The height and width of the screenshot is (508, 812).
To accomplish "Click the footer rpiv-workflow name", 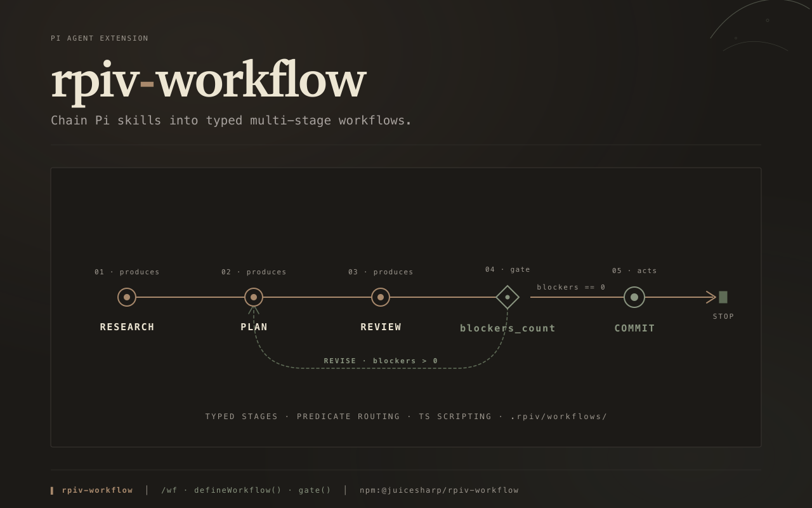I will [x=97, y=490].
